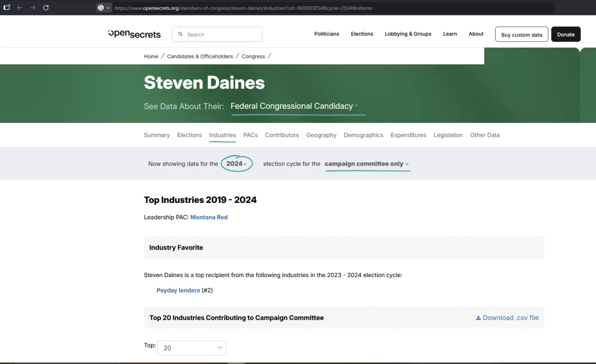Switch to the Contributors tab

coord(282,135)
